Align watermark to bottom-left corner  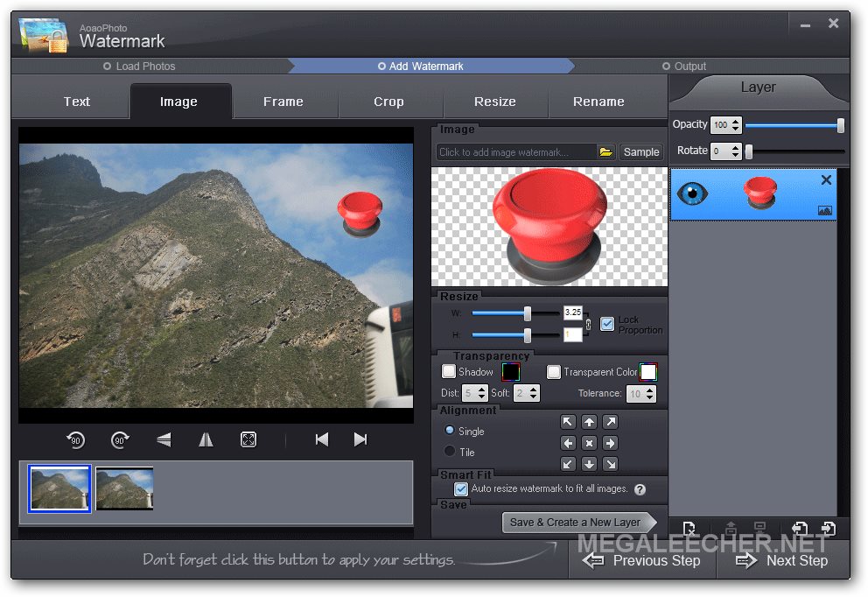[568, 464]
